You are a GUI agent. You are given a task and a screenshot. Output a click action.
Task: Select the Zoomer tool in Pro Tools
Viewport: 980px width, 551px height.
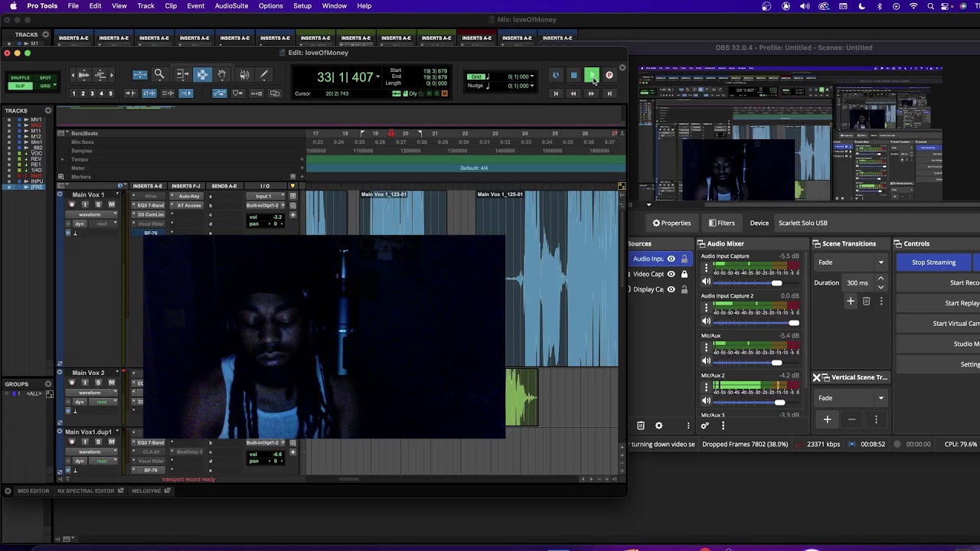click(x=159, y=74)
